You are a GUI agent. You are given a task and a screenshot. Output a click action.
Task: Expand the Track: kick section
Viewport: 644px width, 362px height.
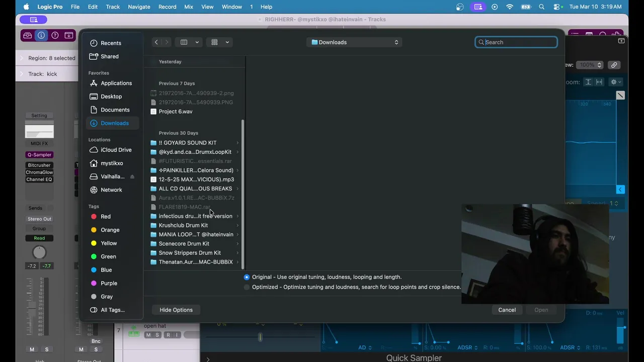point(22,74)
